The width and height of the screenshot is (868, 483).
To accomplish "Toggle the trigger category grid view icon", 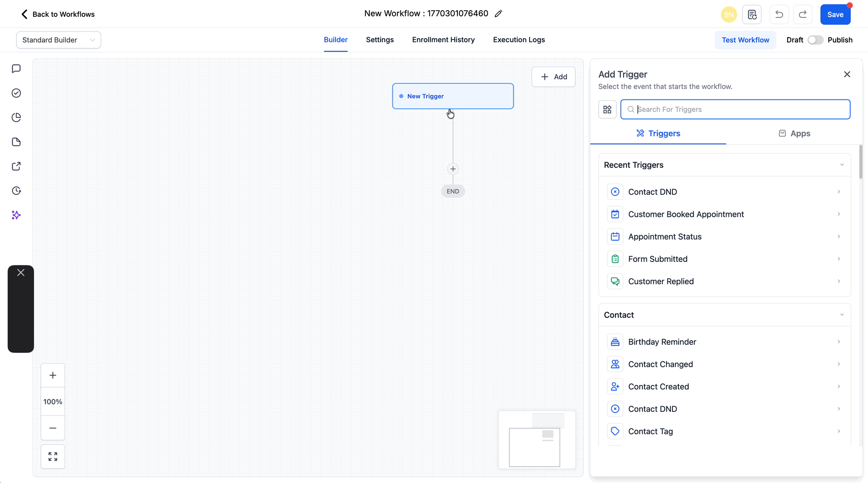I will [607, 109].
